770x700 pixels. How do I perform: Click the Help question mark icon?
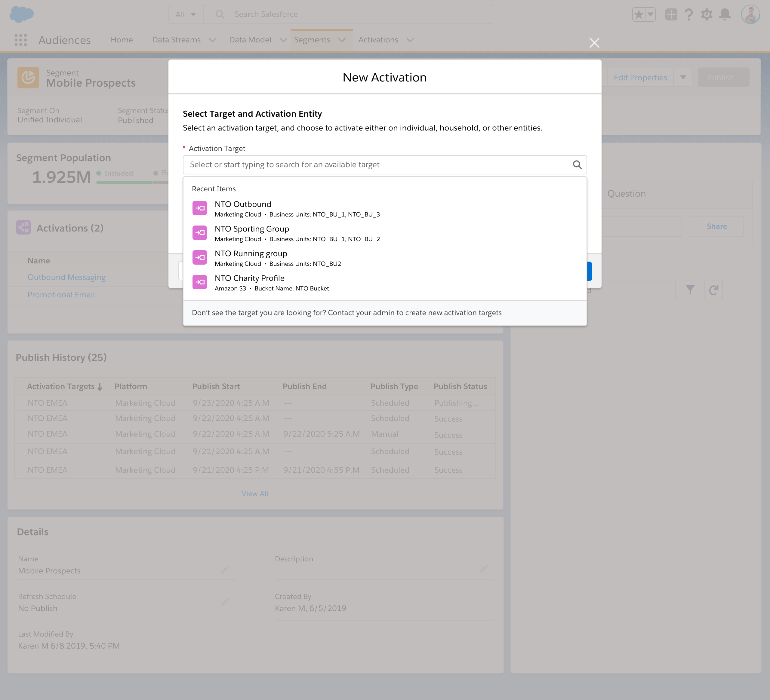tap(689, 14)
